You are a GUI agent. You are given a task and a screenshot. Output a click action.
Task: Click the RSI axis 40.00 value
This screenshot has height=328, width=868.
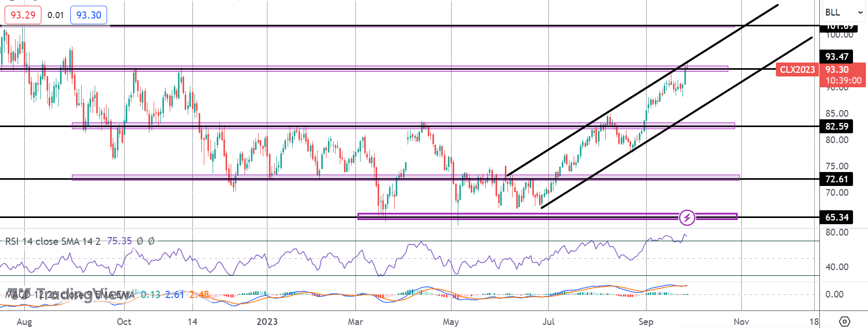tap(837, 267)
